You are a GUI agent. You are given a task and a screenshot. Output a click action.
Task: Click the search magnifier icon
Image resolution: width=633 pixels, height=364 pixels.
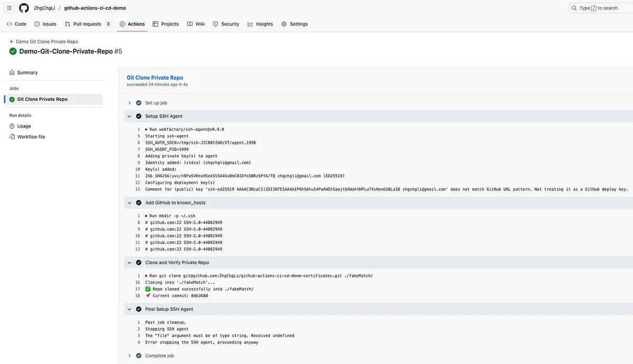(x=574, y=8)
